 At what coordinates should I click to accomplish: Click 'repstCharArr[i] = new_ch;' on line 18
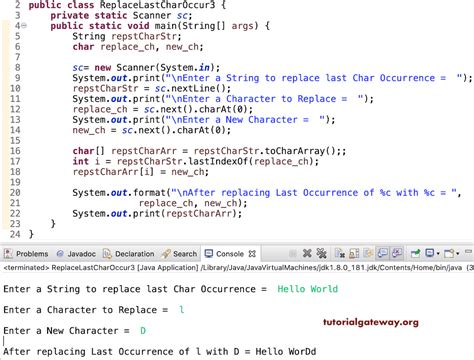(140, 172)
